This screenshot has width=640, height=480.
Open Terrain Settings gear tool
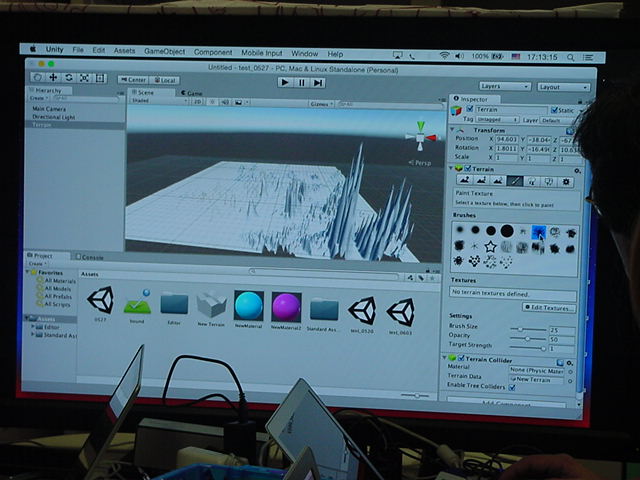[566, 182]
